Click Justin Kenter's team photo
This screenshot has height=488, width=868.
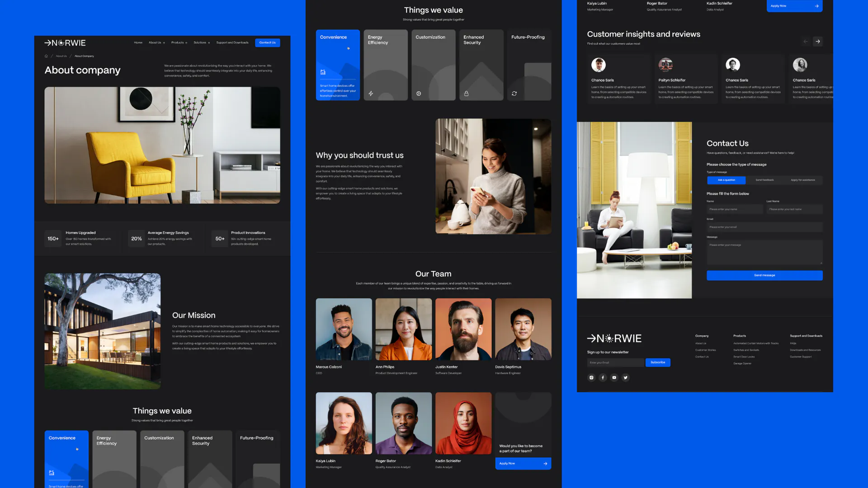(463, 329)
